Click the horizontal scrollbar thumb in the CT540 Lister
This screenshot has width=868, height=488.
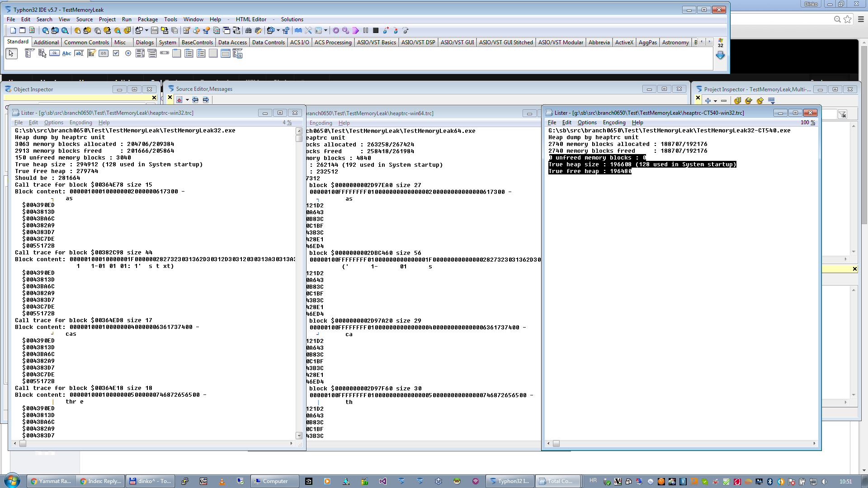coord(556,444)
